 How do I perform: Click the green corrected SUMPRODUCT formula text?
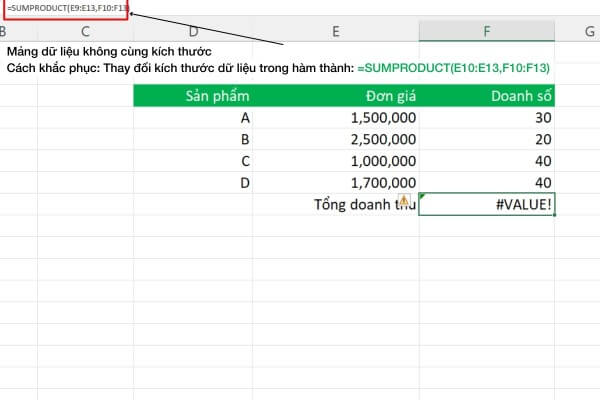(x=453, y=68)
